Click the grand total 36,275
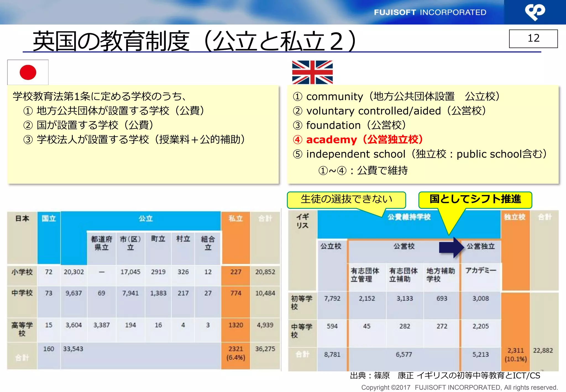Image resolution: width=566 pixels, height=392 pixels. 265,349
